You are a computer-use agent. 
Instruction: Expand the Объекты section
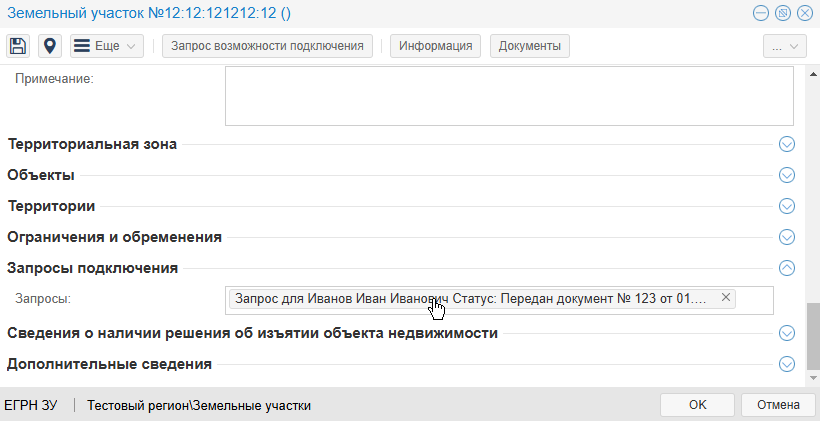pyautogui.click(x=787, y=175)
